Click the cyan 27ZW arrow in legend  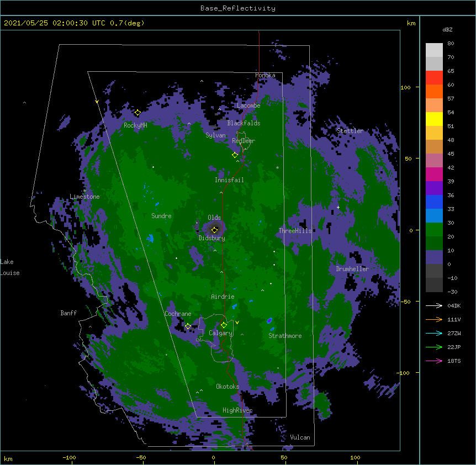coord(434,333)
